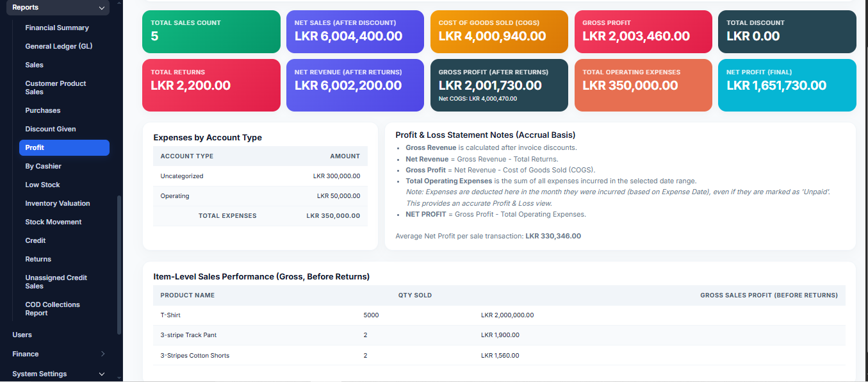This screenshot has height=382, width=868.
Task: Open the Returns report
Action: (x=38, y=259)
